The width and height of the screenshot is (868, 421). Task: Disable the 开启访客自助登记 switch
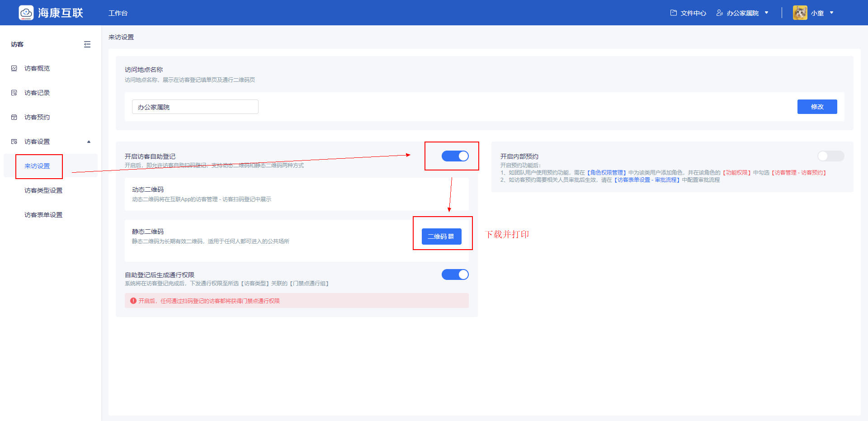pos(455,156)
